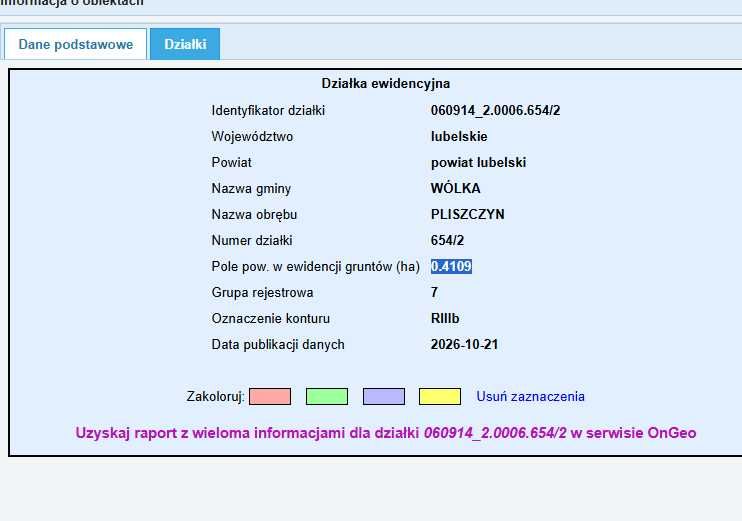The height and width of the screenshot is (521, 742).
Task: Click the Działka ewidencyjna heading
Action: [386, 84]
